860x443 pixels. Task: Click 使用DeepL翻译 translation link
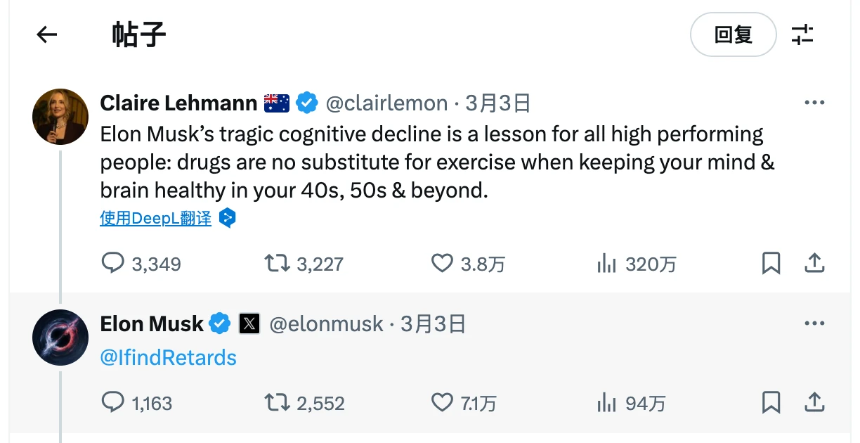coord(156,218)
